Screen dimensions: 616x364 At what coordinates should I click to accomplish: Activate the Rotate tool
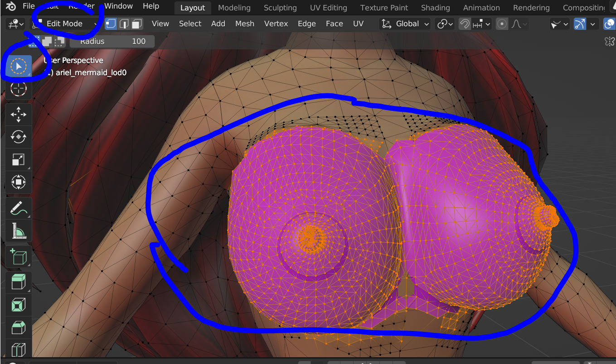[x=19, y=136]
